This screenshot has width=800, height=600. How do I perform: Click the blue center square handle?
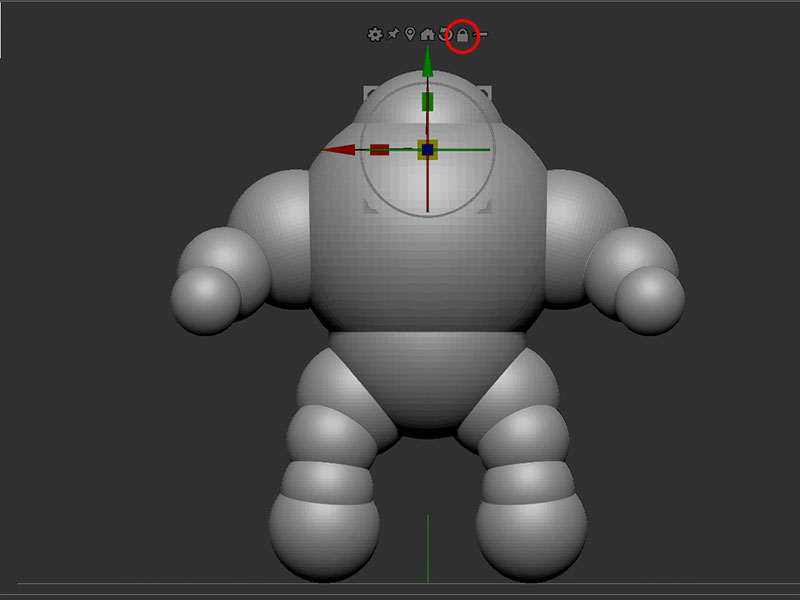pyautogui.click(x=428, y=149)
